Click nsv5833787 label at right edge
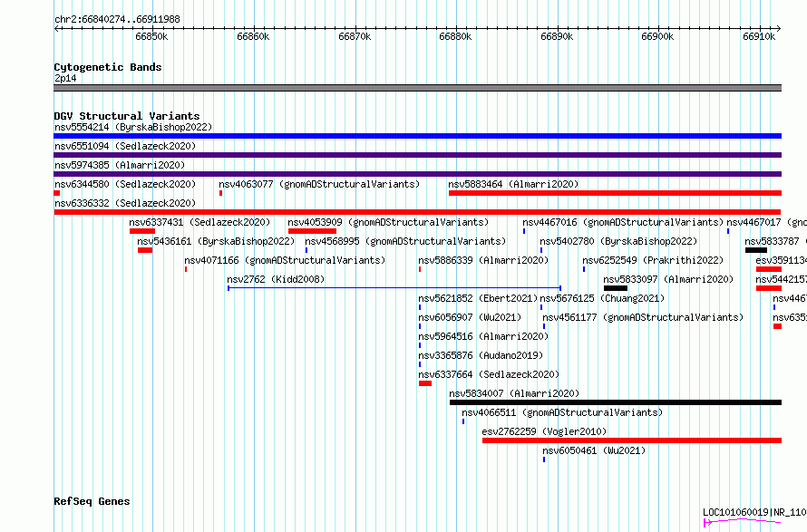 point(775,241)
